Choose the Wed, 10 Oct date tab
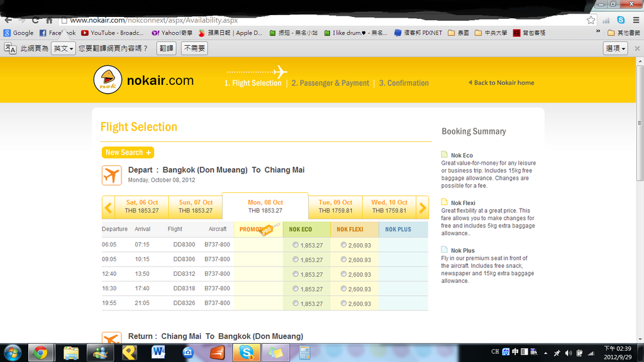Viewport: 644px width, 362px height. pyautogui.click(x=389, y=206)
